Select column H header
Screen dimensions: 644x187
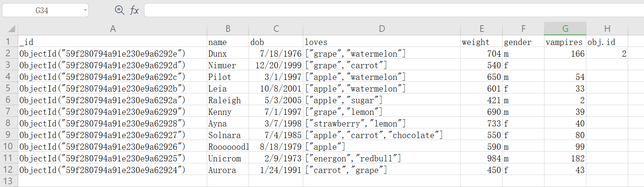(607, 29)
